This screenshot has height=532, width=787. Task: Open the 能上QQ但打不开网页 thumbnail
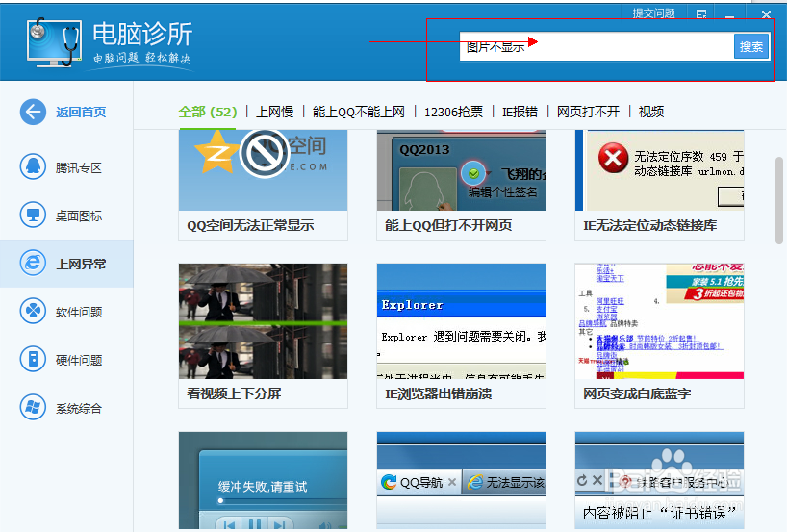(x=461, y=170)
